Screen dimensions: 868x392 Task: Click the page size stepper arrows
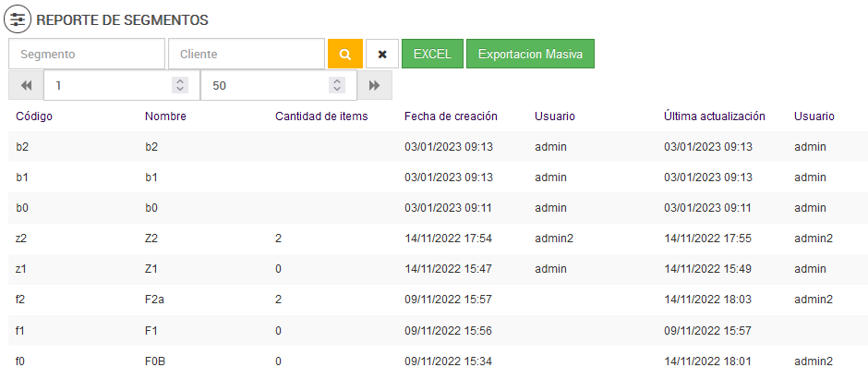tap(337, 85)
